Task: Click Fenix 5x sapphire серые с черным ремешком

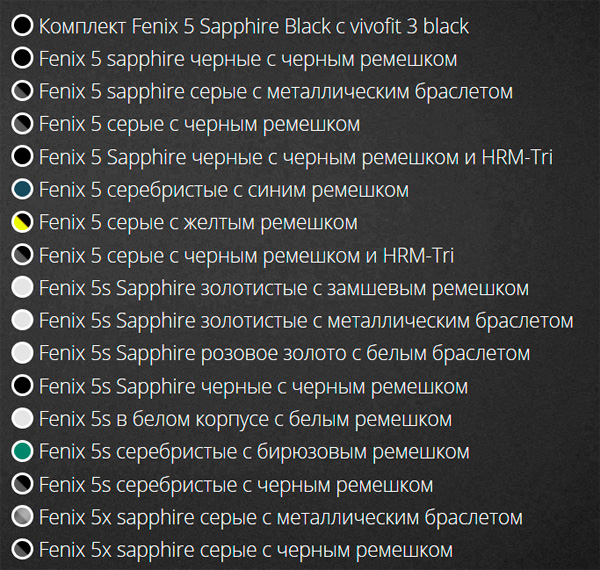Action: click(x=245, y=550)
